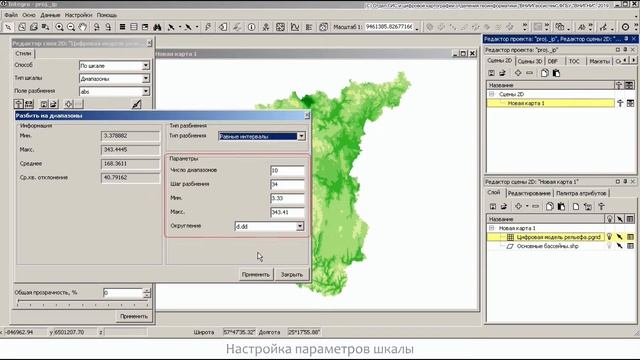The width and height of the screenshot is (640, 360).
Task: Click the chart graph icon in toolbar
Action: tap(295, 27)
